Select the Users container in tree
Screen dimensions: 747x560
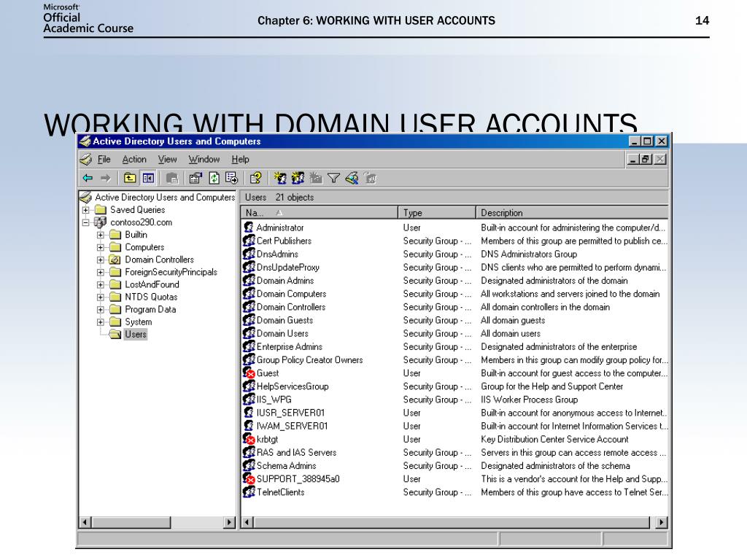135,334
